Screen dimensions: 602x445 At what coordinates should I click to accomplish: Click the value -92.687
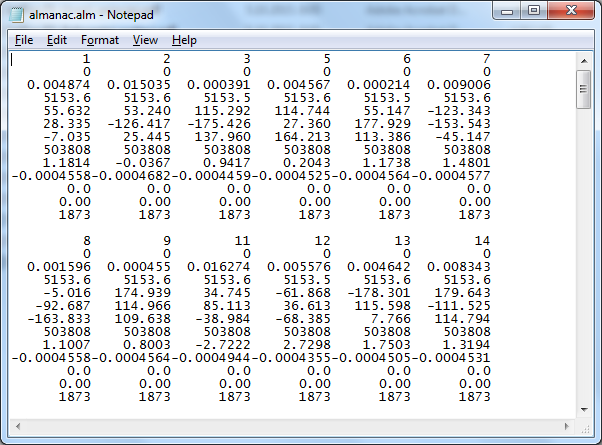63,306
